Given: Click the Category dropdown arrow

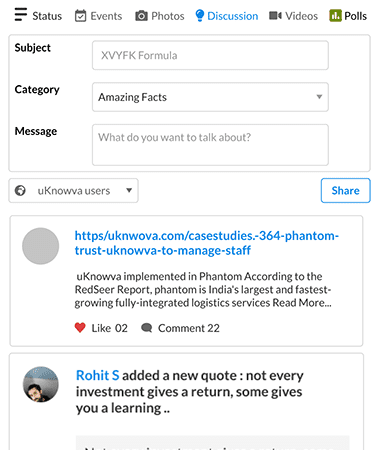Looking at the screenshot, I should pos(319,97).
